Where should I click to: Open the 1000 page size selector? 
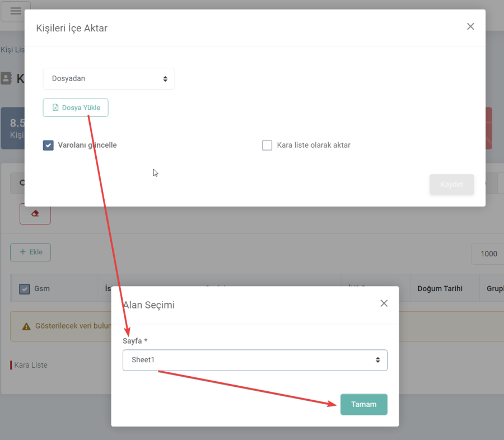488,254
